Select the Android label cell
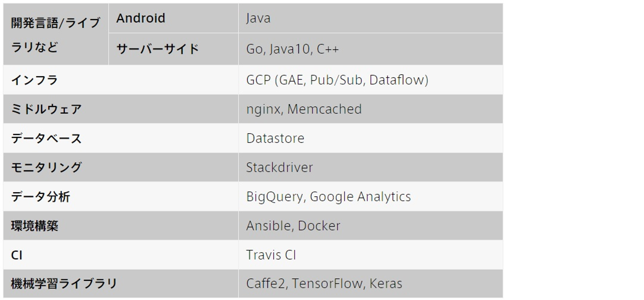The height and width of the screenshot is (300, 644). (x=141, y=18)
